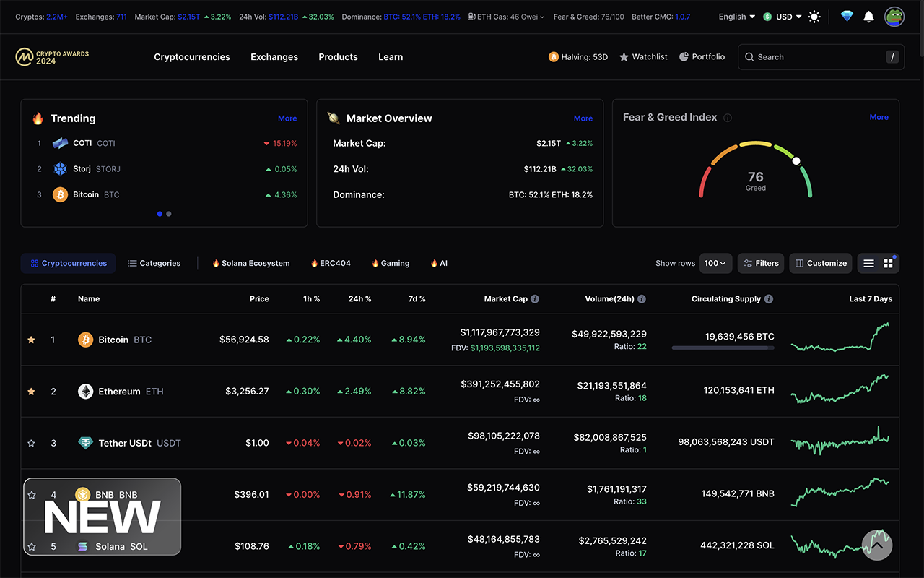Click Cryptos 2.2M+ stat link
The height and width of the screenshot is (578, 924).
click(42, 17)
